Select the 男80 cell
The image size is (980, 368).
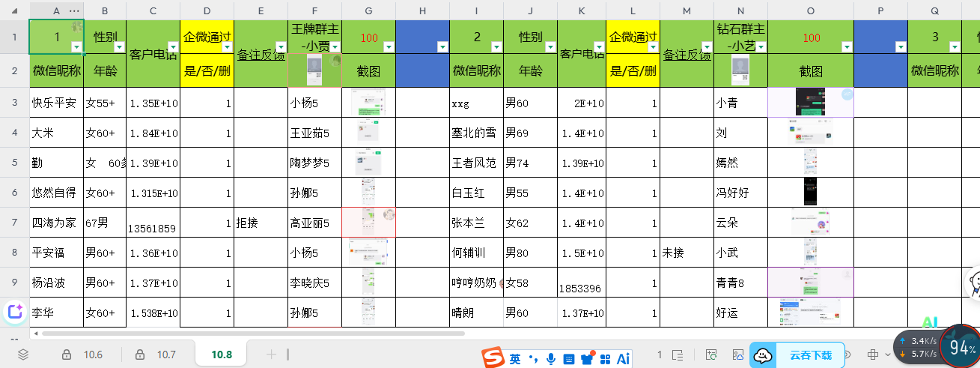pos(530,253)
